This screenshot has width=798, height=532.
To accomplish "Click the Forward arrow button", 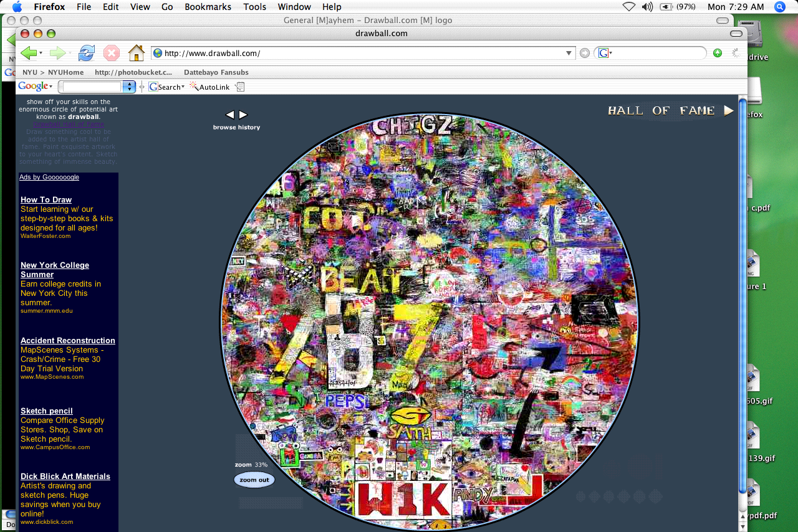I will pyautogui.click(x=57, y=53).
